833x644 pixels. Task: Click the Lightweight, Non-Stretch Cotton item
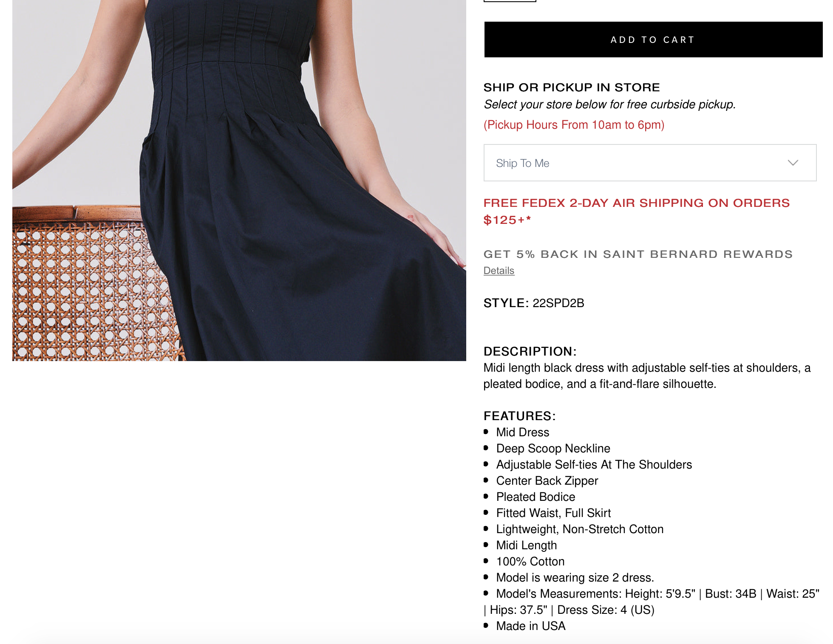(580, 529)
